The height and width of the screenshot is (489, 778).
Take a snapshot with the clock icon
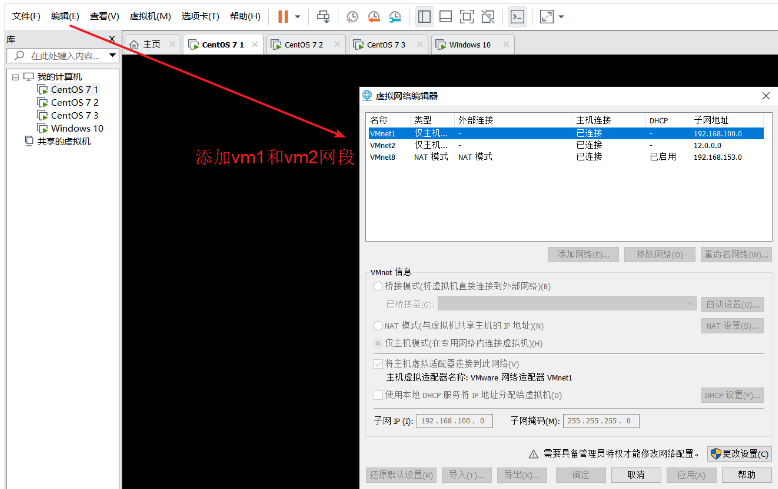click(x=352, y=17)
